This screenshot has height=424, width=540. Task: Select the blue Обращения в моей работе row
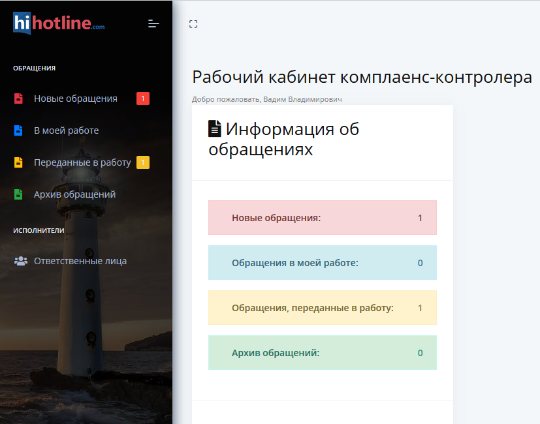pyautogui.click(x=322, y=262)
